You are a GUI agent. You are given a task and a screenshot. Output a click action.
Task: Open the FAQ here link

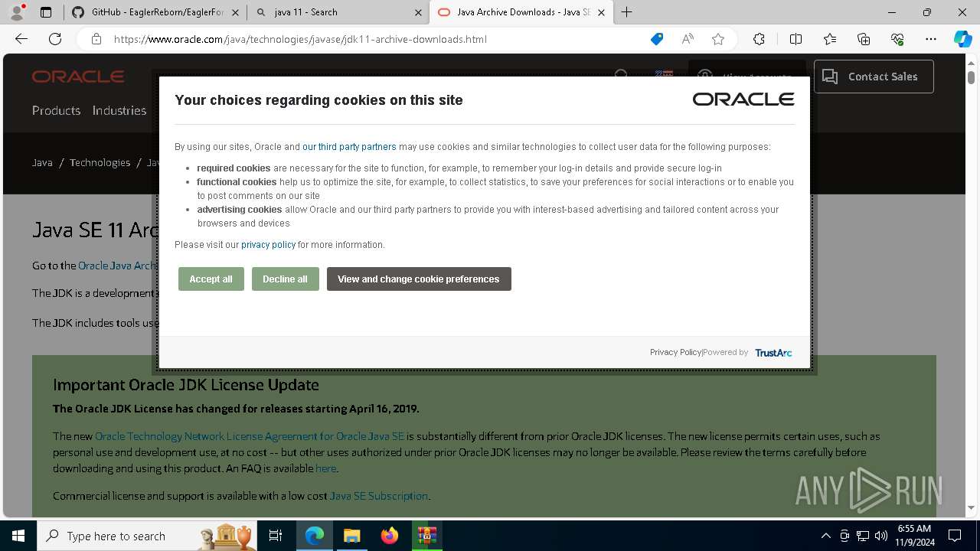(325, 468)
